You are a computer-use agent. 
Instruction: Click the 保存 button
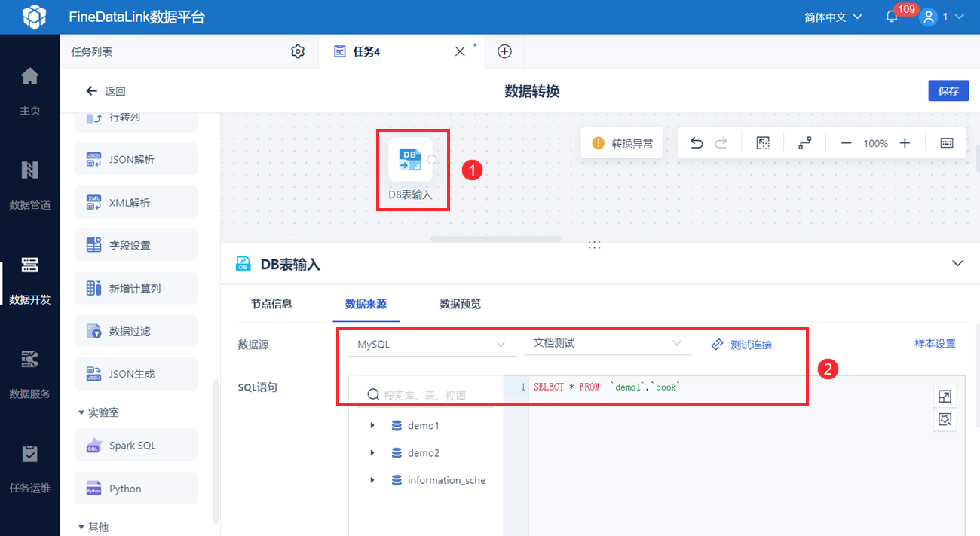click(948, 91)
